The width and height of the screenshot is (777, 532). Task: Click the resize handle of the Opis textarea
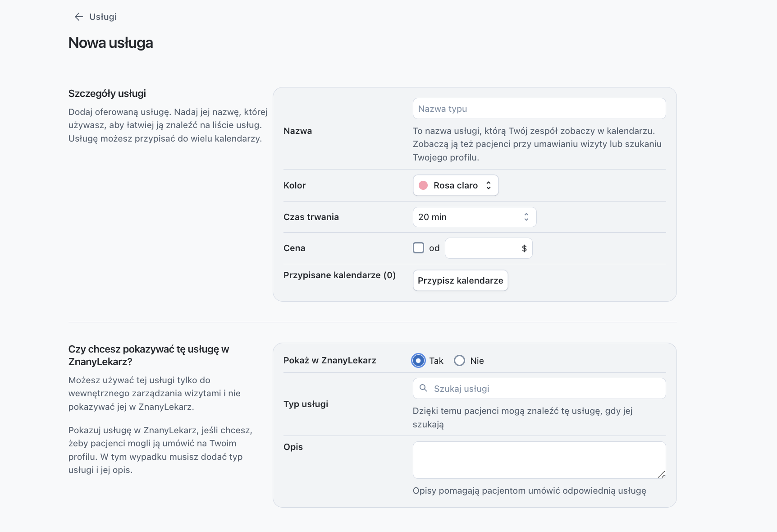coord(662,475)
